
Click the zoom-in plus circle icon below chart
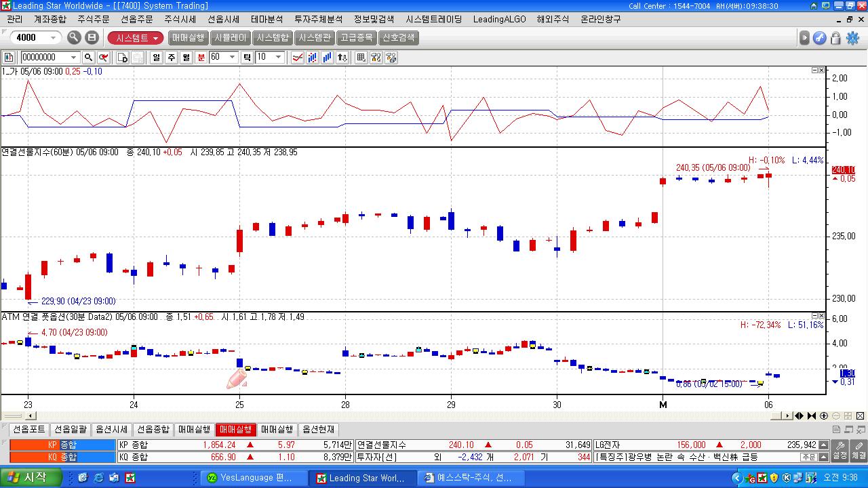824,415
